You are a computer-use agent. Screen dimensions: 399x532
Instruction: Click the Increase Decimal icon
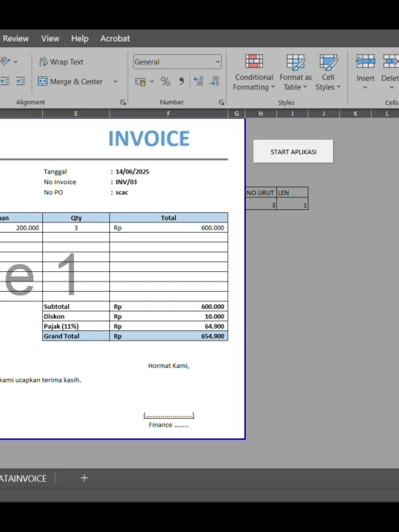pos(198,81)
